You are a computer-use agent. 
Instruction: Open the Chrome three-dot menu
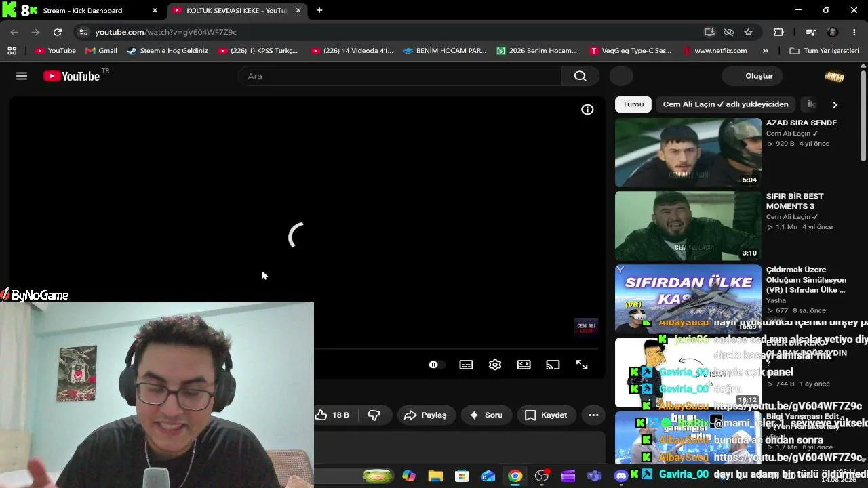pos(854,32)
